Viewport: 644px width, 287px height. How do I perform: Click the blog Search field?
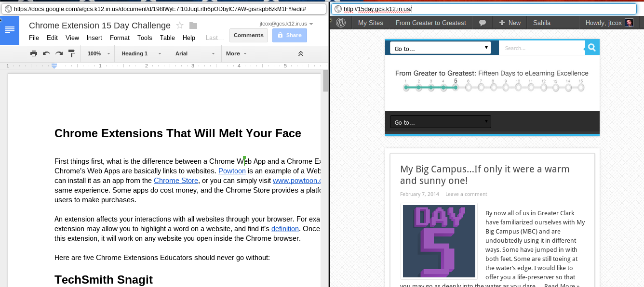coord(542,48)
